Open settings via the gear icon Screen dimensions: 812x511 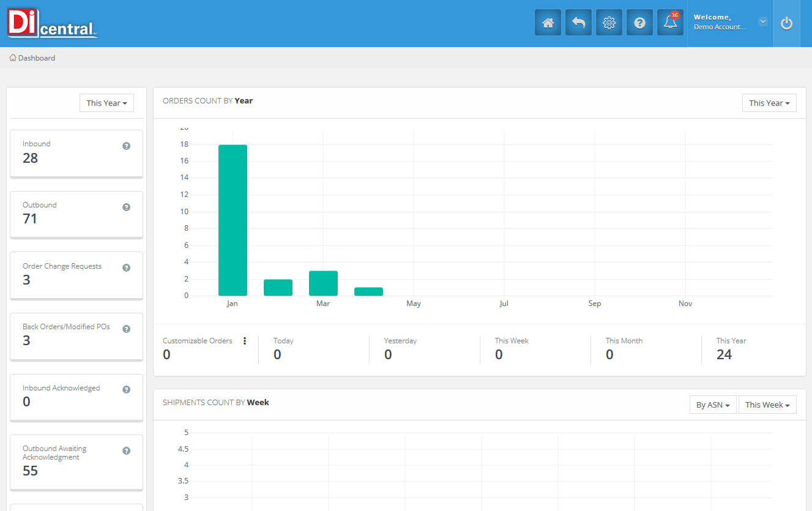pyautogui.click(x=609, y=23)
